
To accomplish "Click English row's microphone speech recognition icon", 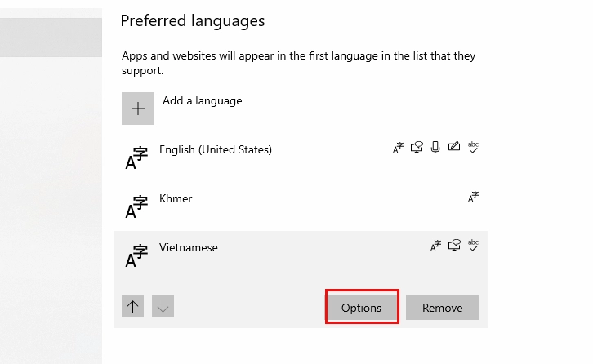I will [x=435, y=148].
